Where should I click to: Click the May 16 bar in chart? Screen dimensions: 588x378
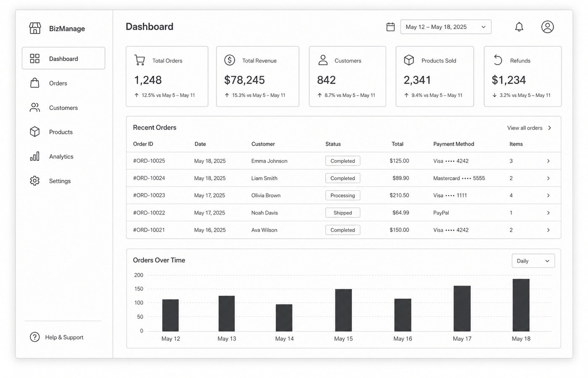pos(403,315)
